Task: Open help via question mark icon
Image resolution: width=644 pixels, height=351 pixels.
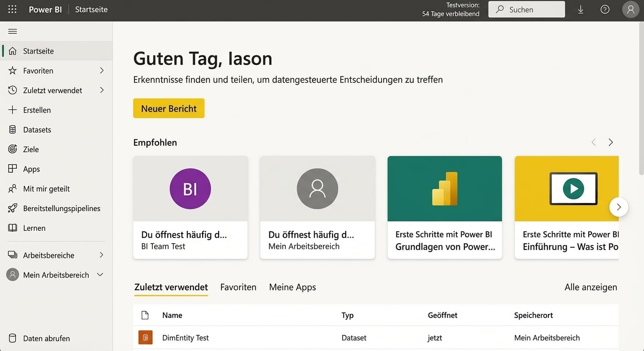Action: tap(605, 9)
